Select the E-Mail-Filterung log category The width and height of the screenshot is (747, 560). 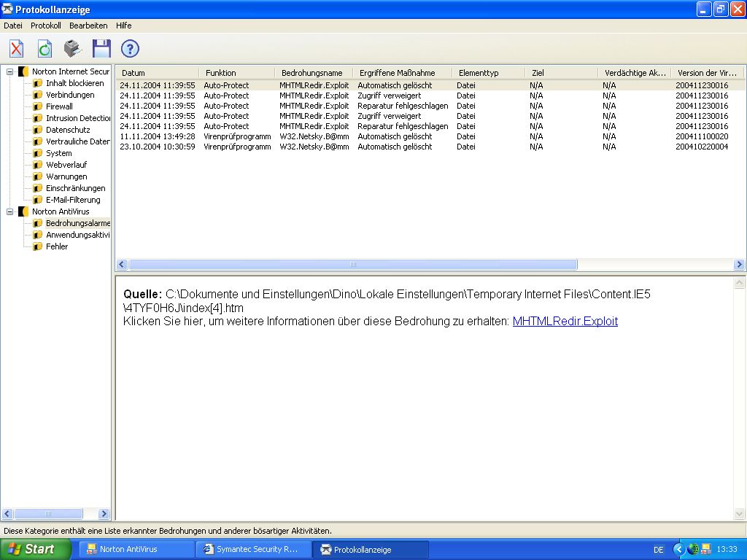coord(73,200)
